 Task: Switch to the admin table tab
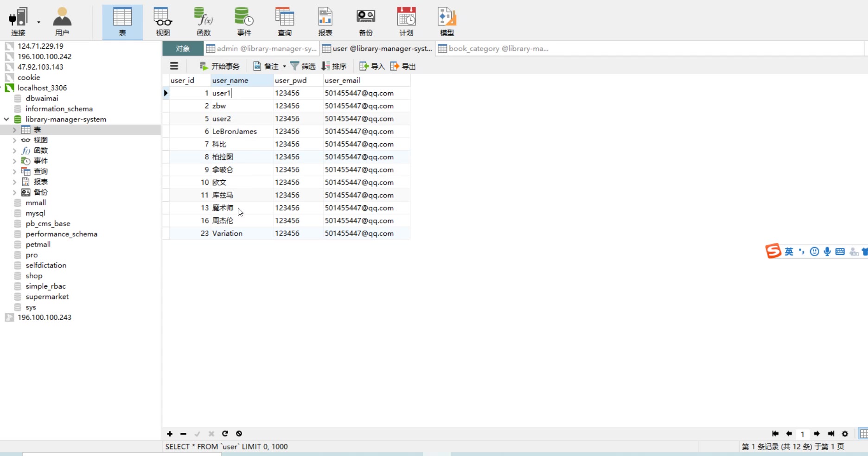point(262,49)
